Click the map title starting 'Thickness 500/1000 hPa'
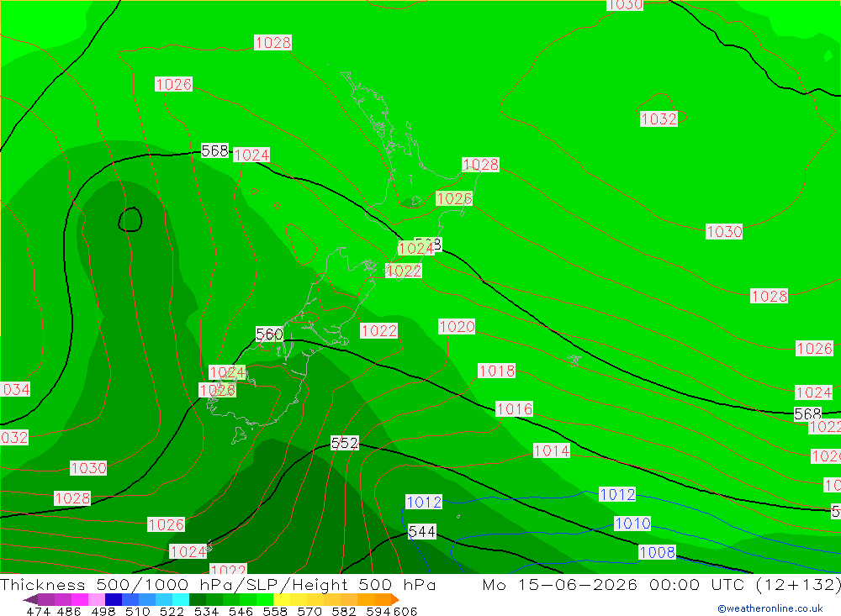The width and height of the screenshot is (841, 616). [218, 584]
